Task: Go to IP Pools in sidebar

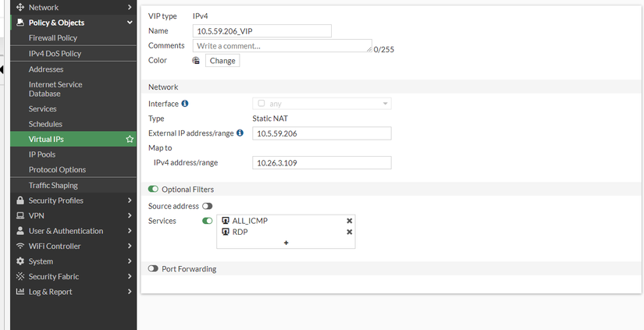Action: pos(42,154)
